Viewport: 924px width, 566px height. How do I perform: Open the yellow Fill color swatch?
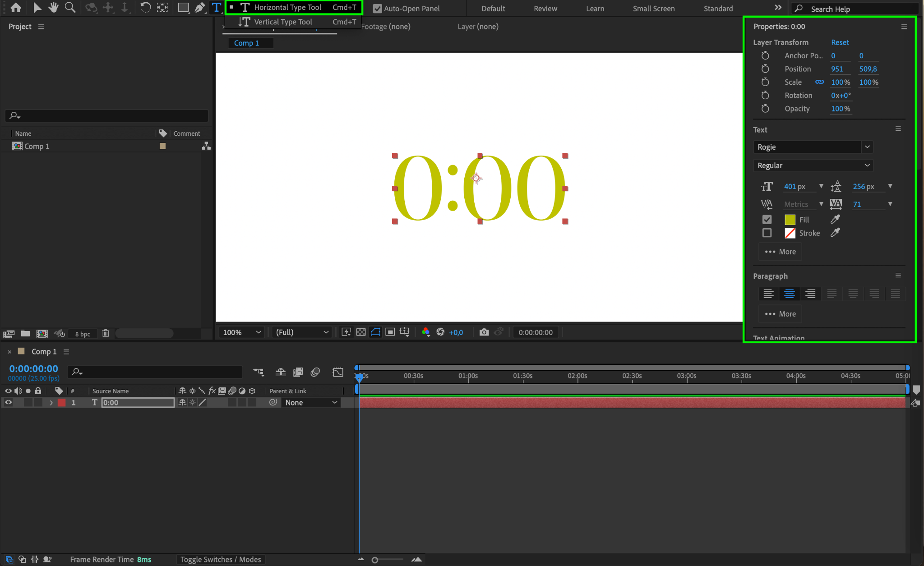[x=790, y=220]
